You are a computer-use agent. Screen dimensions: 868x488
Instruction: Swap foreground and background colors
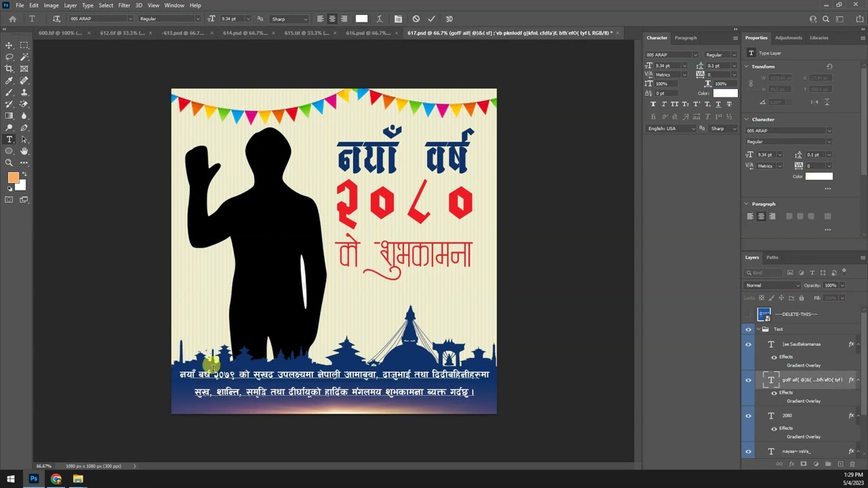[24, 175]
